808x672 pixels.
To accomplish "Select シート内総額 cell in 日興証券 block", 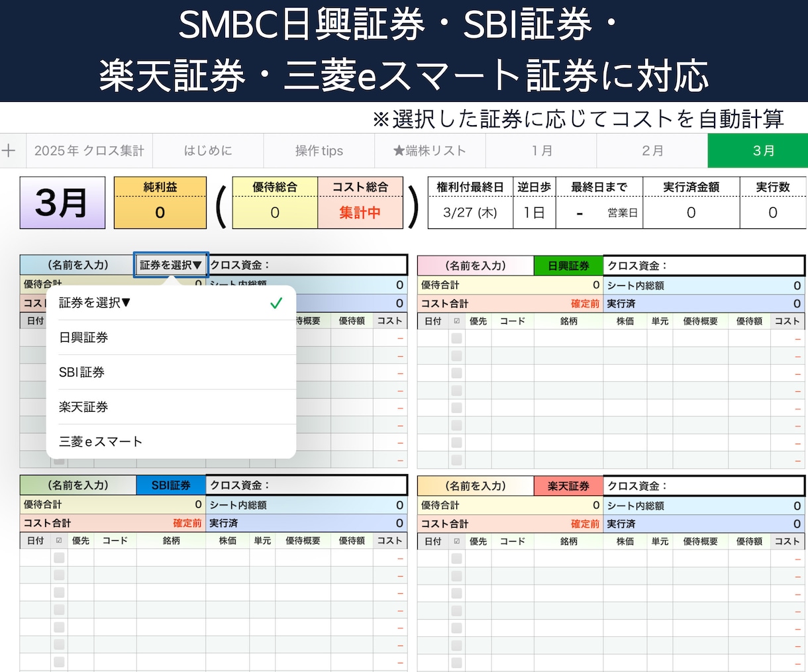I will (x=703, y=285).
